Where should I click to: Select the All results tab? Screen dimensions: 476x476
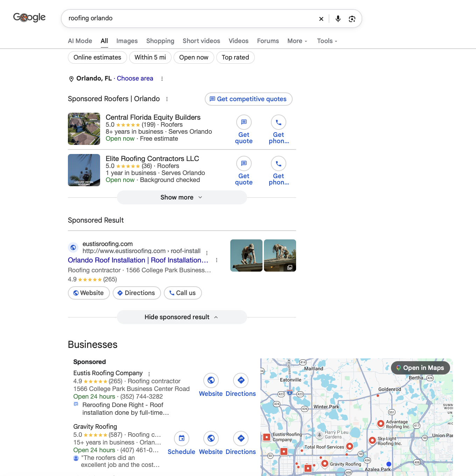point(104,41)
